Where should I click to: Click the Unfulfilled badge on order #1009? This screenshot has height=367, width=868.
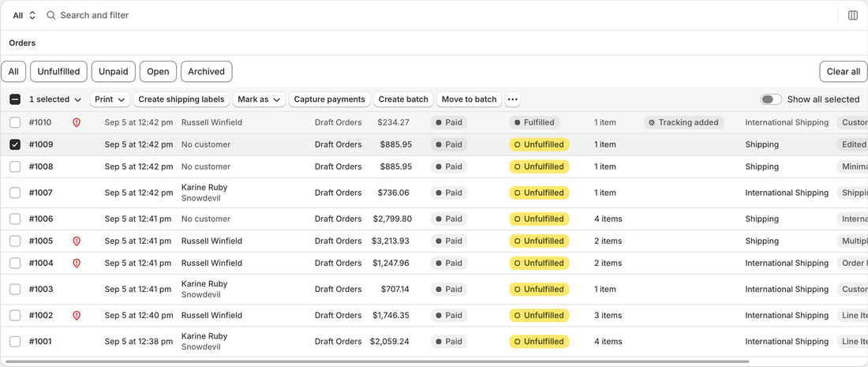(x=539, y=144)
